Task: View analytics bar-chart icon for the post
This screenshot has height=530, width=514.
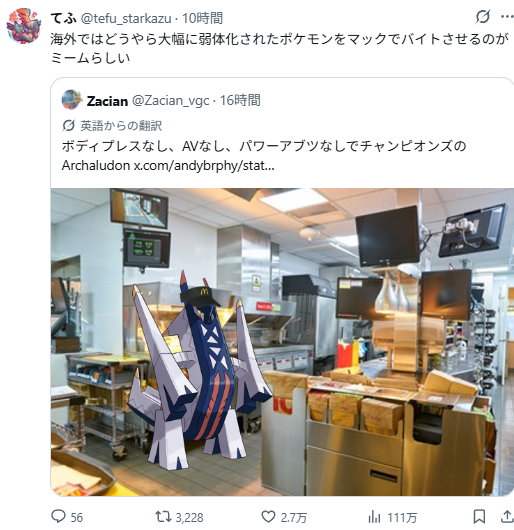Action: click(x=374, y=516)
